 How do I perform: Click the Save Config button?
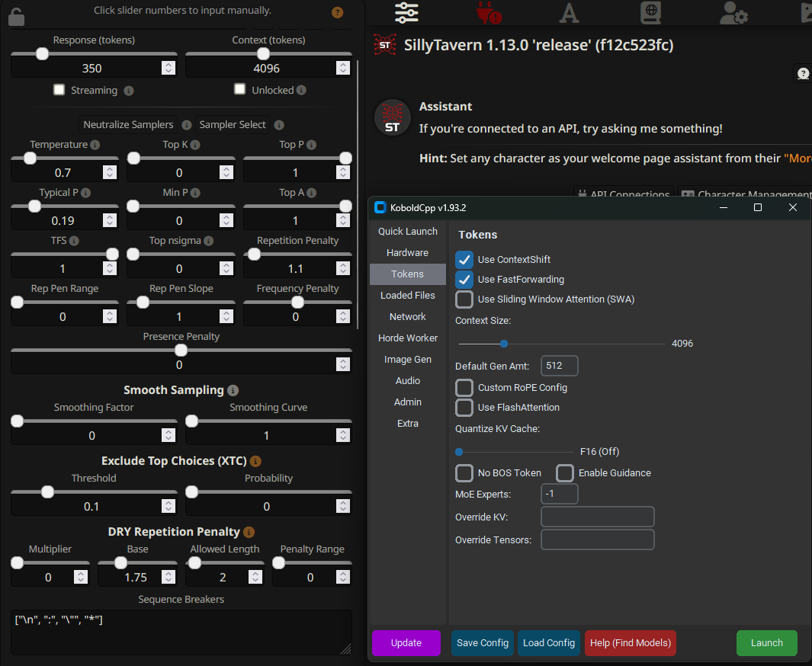tap(483, 642)
